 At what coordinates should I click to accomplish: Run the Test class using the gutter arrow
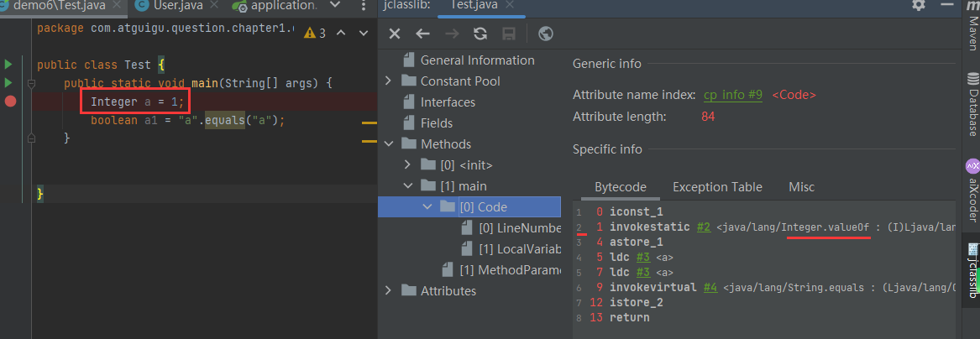point(8,65)
